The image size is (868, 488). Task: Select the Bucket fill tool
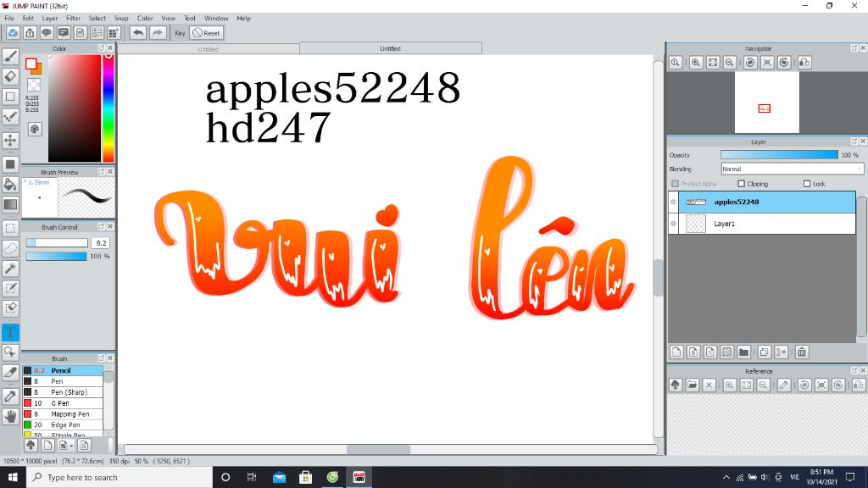click(10, 184)
